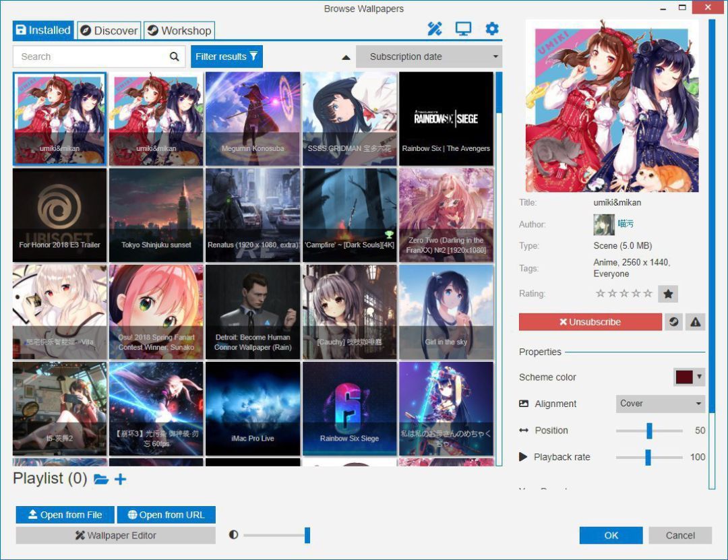
Task: Switch to the Workshop tab
Action: pyautogui.click(x=179, y=30)
